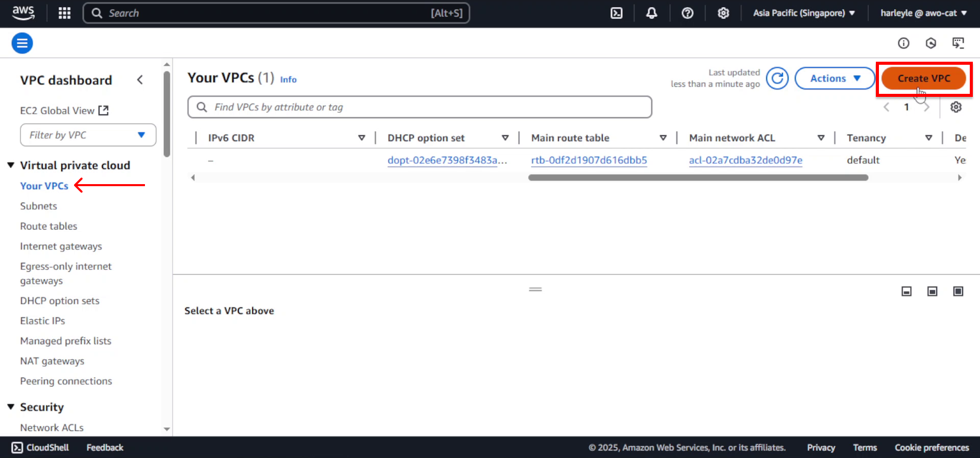Open DHCP option sets in the sidebar

pyautogui.click(x=60, y=301)
